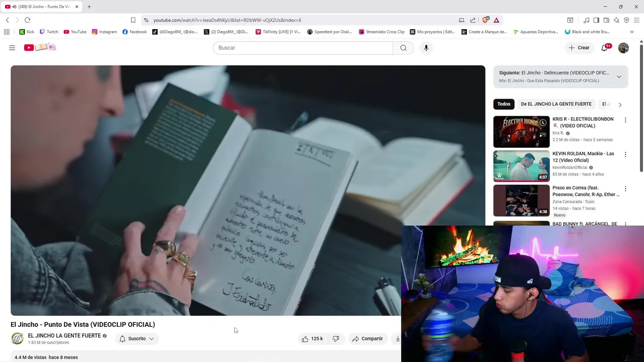Click the install/cast screen icon in address bar
The width and height of the screenshot is (644, 362).
[461, 20]
